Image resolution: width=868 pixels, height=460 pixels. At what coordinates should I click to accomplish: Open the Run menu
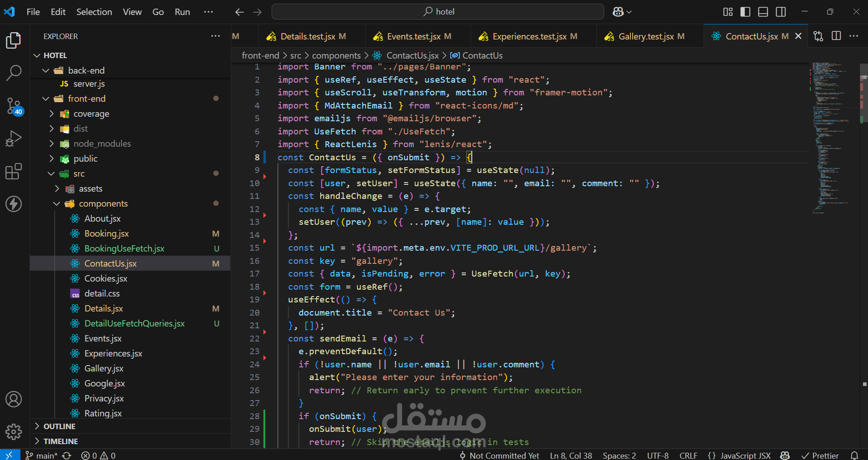click(x=182, y=12)
